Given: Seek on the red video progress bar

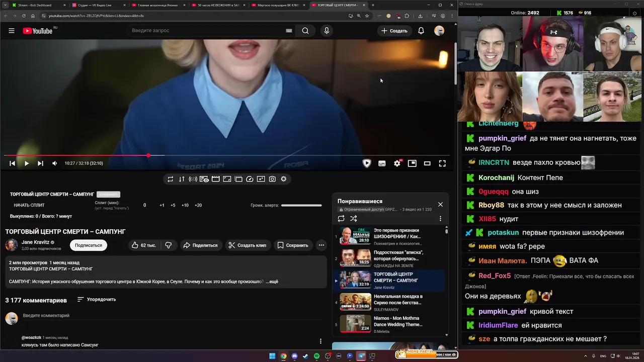Looking at the screenshot, I should (226, 155).
